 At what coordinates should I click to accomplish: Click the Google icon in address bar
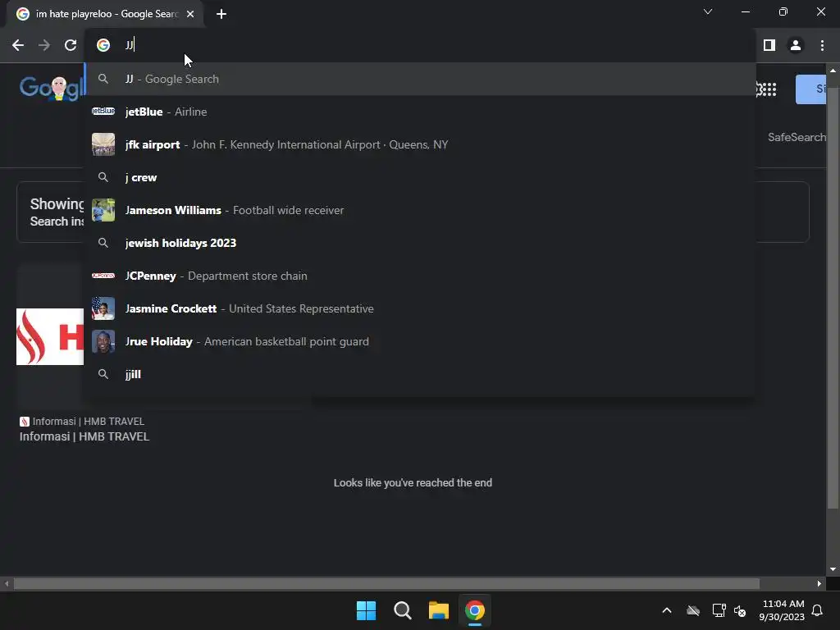(103, 45)
